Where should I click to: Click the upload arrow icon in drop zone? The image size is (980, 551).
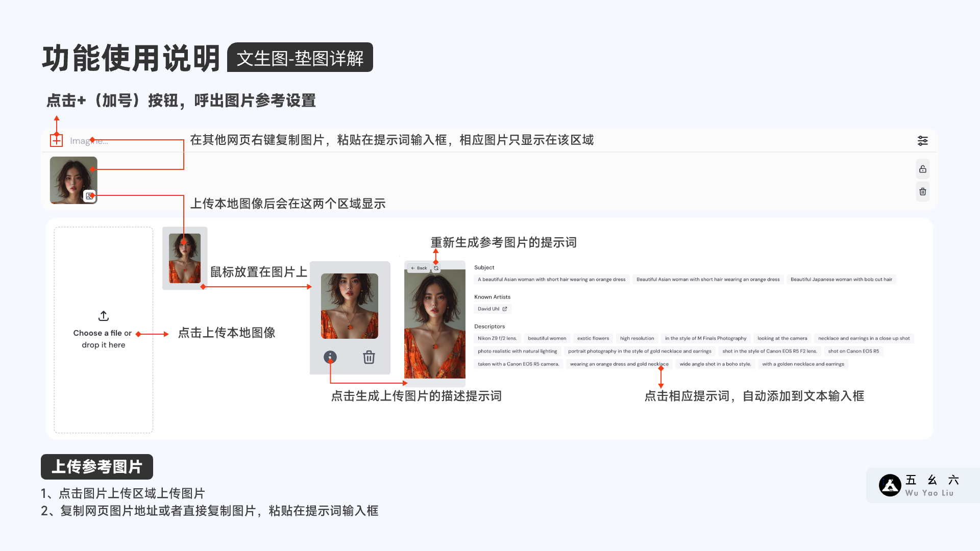pyautogui.click(x=104, y=316)
